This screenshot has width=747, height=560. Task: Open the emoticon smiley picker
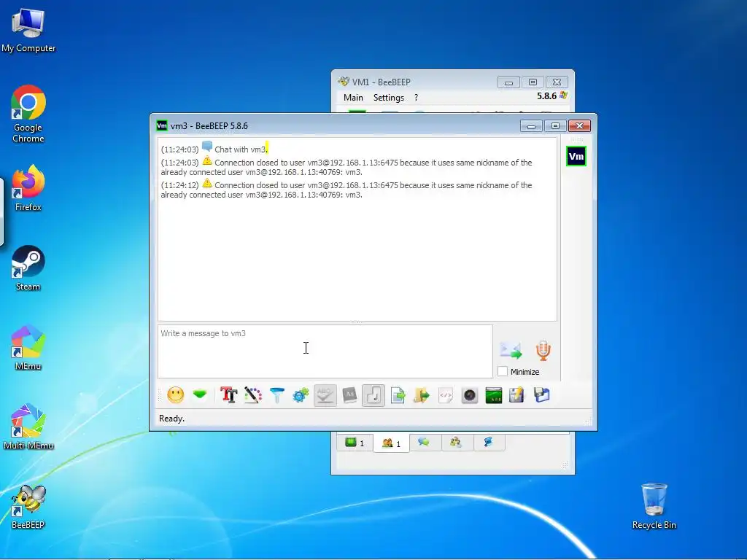click(x=175, y=395)
